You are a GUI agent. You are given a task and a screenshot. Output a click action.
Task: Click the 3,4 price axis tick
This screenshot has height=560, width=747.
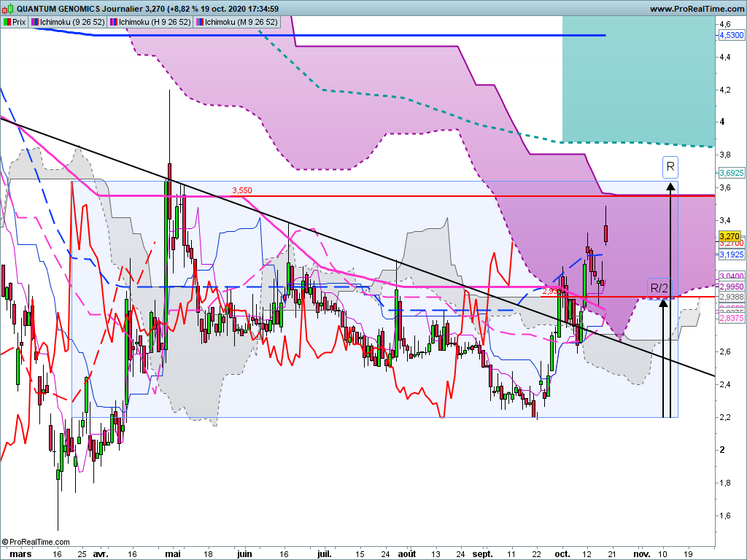point(725,220)
